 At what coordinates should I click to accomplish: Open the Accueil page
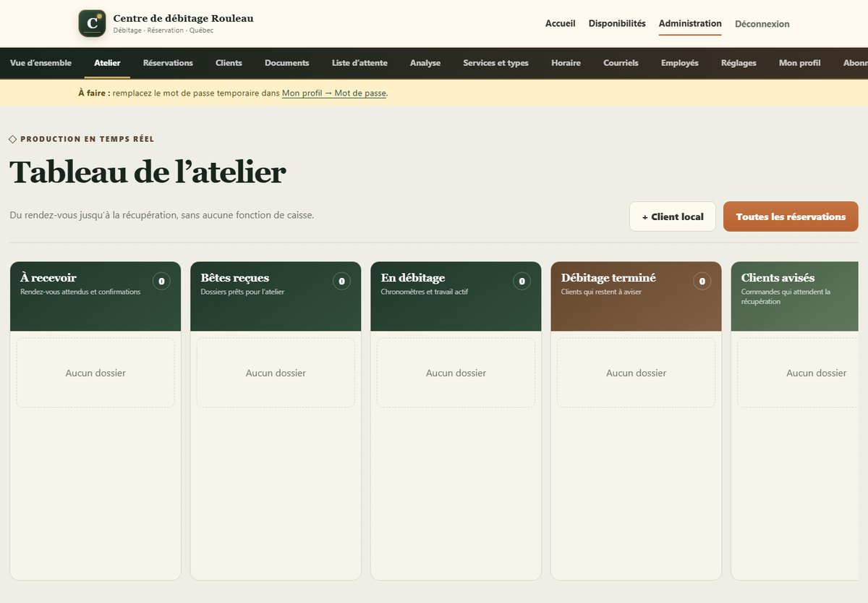[560, 23]
